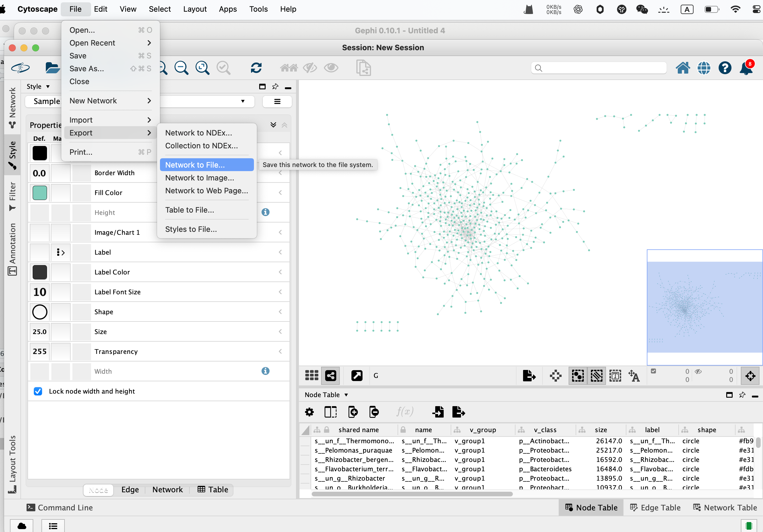
Task: Click the detach view arrow icon
Action: pos(357,375)
